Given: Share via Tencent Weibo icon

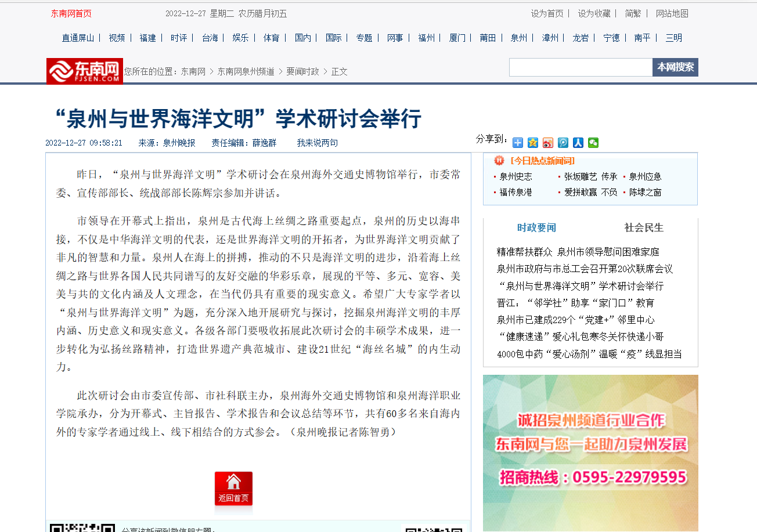Looking at the screenshot, I should (563, 143).
